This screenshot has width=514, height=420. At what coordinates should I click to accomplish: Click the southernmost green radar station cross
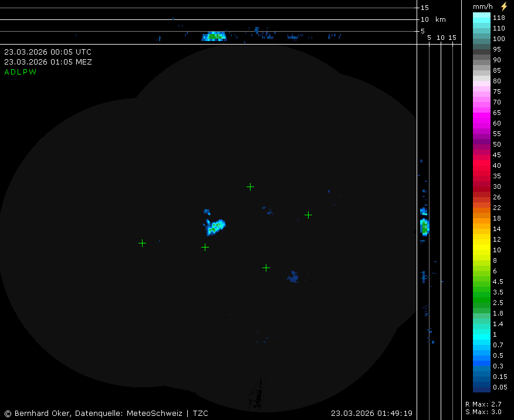coord(266,267)
